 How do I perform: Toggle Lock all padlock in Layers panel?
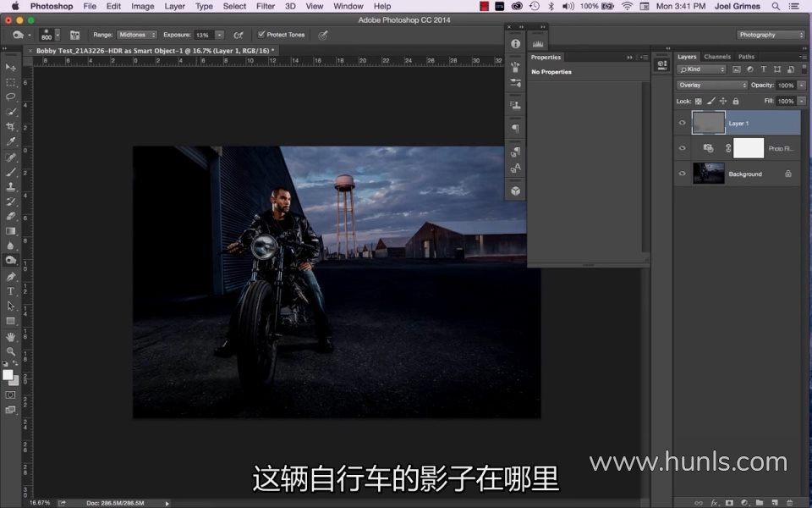pyautogui.click(x=735, y=101)
